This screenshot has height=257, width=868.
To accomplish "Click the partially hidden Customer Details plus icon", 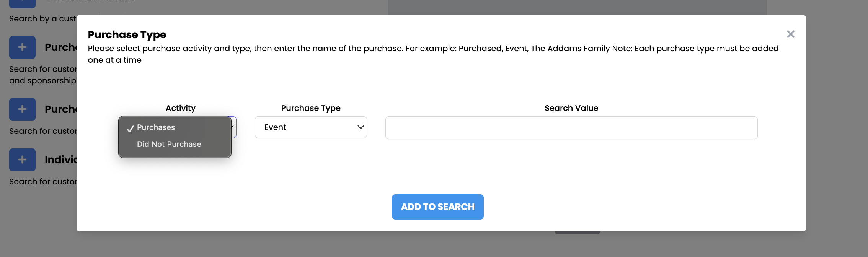I will coord(22,4).
